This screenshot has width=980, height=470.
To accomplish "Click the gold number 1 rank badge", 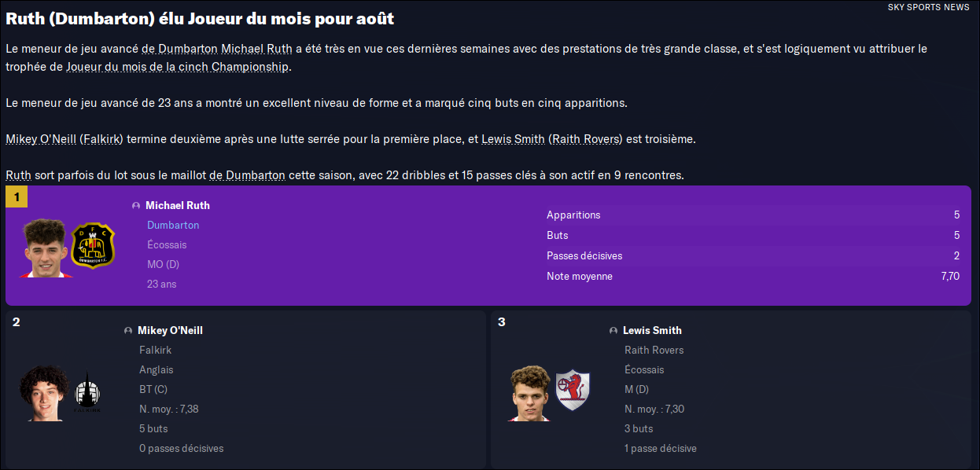I will tap(17, 197).
